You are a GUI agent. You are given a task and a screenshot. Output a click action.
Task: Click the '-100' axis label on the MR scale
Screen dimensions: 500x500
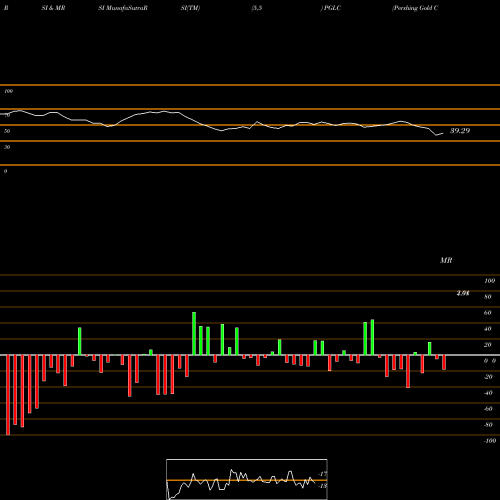pyautogui.click(x=490, y=441)
